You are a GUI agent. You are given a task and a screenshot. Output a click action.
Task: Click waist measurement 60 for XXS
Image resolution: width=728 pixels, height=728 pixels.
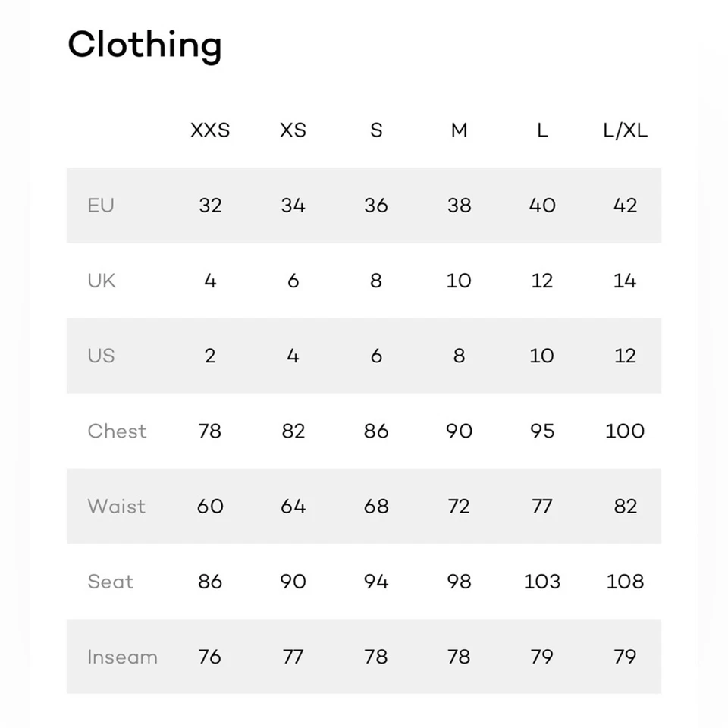[210, 506]
